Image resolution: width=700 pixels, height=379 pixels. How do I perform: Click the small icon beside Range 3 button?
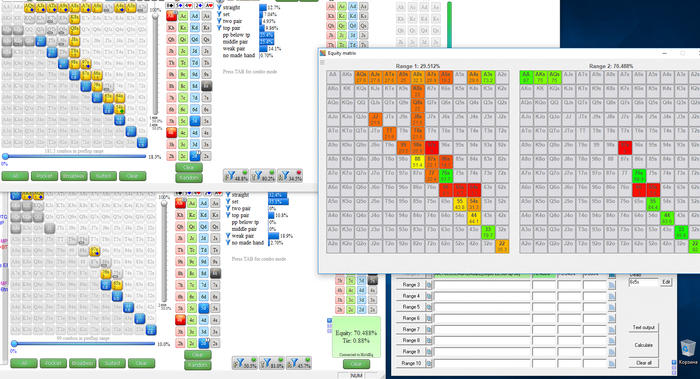coord(429,285)
